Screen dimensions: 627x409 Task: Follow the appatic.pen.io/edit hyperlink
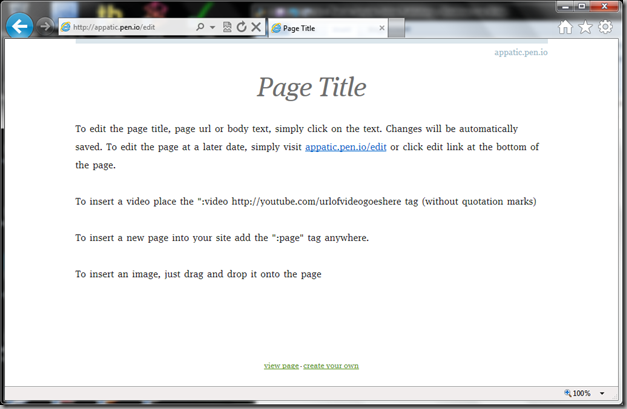[345, 147]
